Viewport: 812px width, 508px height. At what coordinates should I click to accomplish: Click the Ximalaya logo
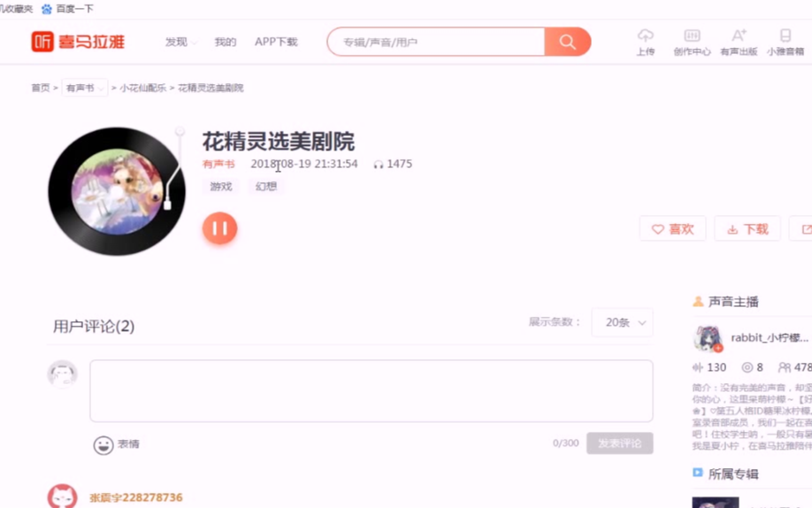[78, 42]
